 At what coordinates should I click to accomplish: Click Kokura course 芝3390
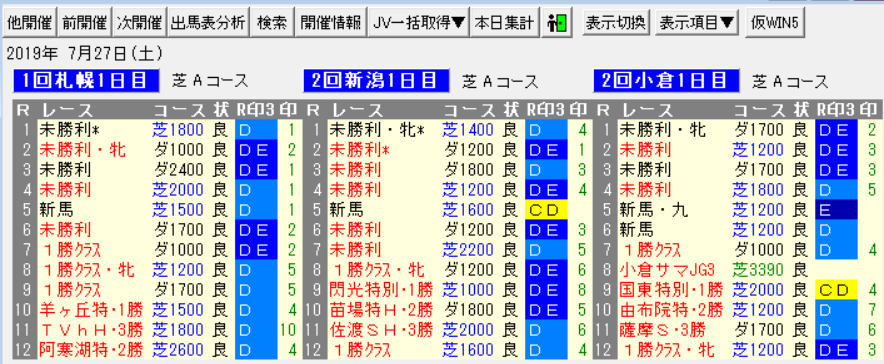(x=758, y=269)
